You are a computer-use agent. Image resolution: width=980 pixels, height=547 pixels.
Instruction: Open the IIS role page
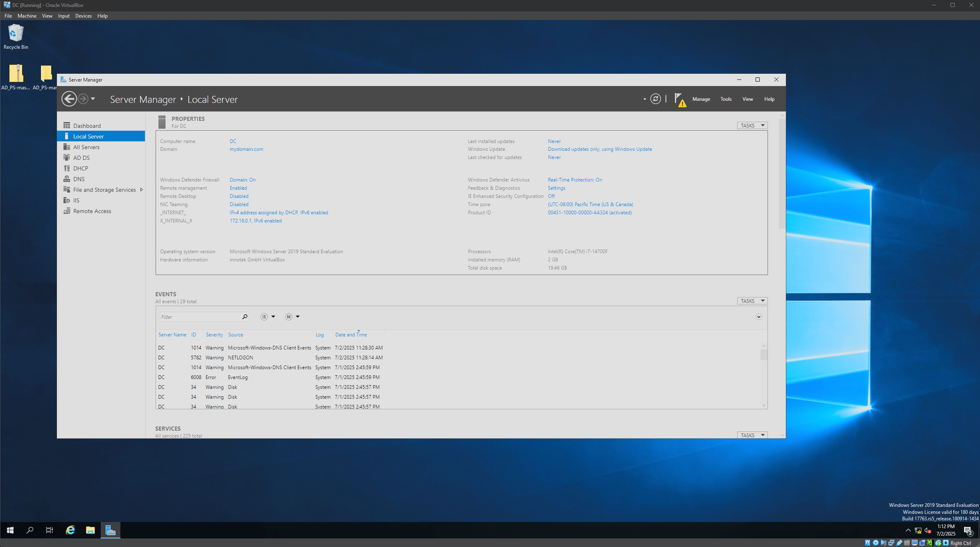tap(101, 200)
